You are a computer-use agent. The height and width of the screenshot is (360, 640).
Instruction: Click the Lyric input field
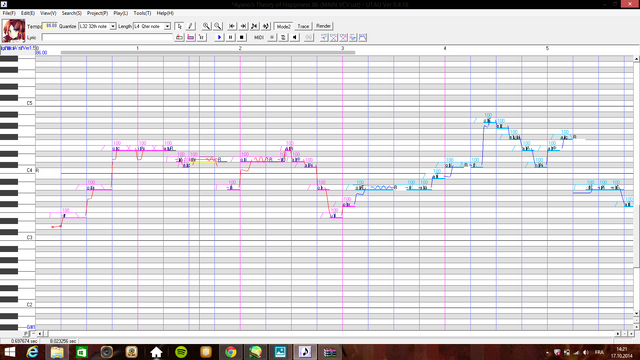(107, 38)
